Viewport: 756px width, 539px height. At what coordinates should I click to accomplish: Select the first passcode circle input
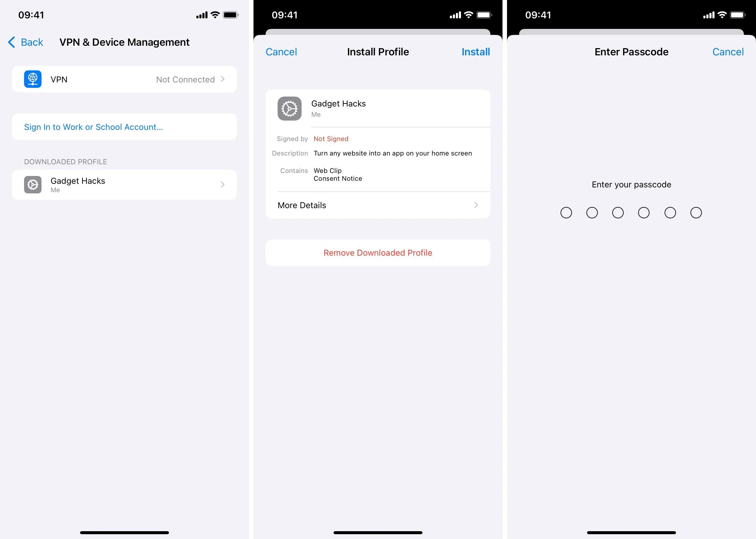tap(567, 212)
